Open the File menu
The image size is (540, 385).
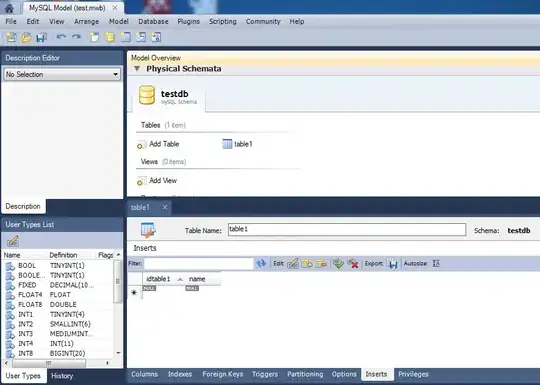[11, 21]
